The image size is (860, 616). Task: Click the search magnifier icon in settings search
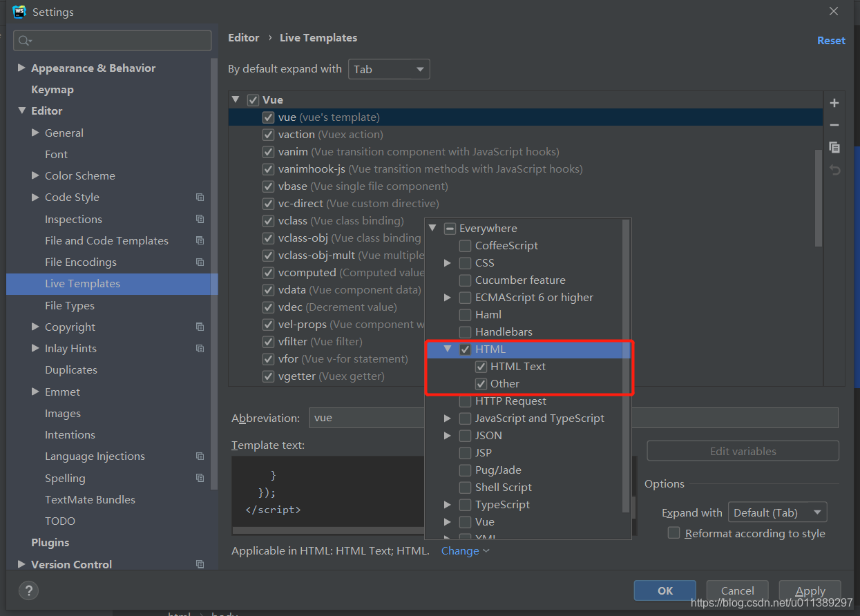24,41
